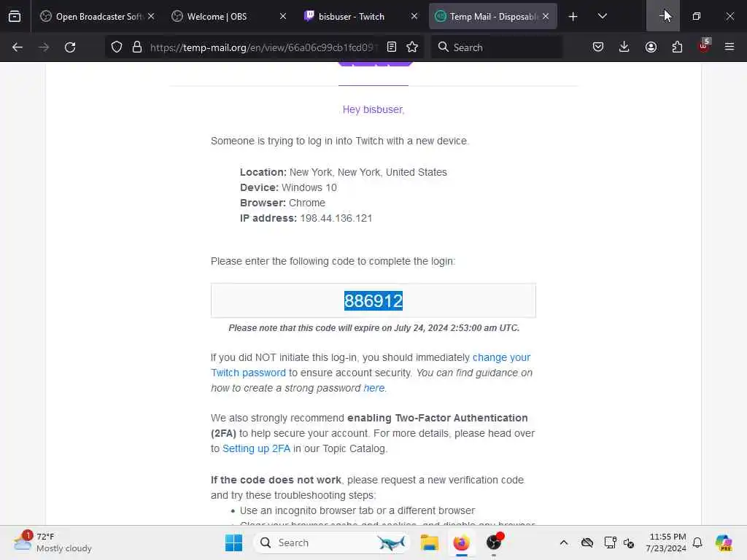Launch Copilot preview from taskbar

(724, 542)
